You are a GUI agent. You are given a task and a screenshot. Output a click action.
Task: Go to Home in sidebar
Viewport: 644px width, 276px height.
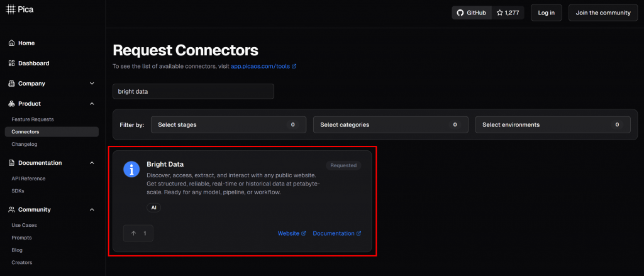click(26, 43)
